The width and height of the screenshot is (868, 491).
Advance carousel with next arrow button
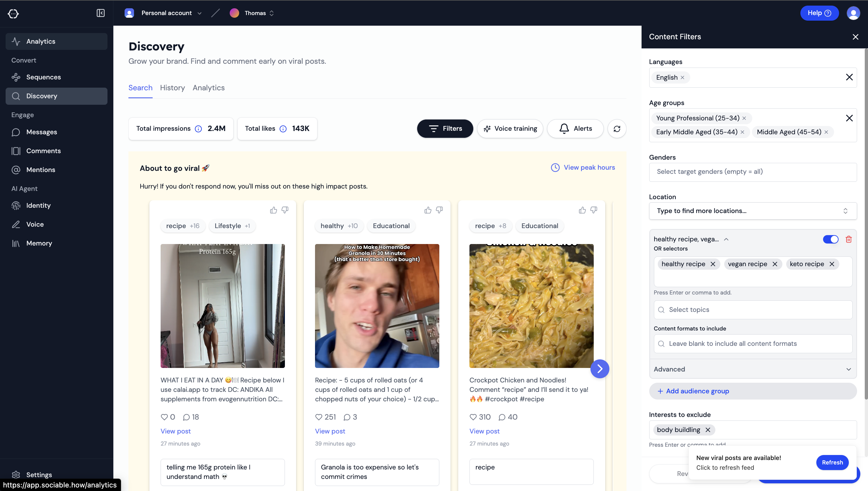[599, 369]
